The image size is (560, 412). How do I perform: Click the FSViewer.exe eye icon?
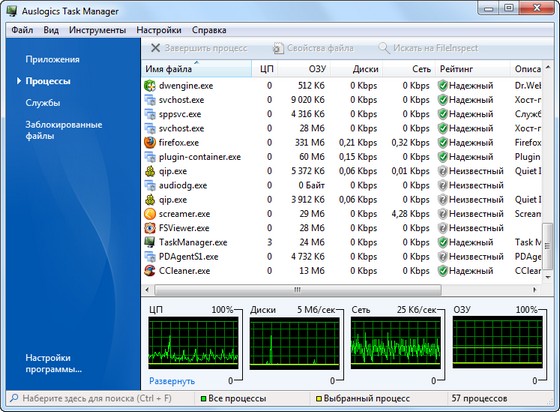[150, 228]
